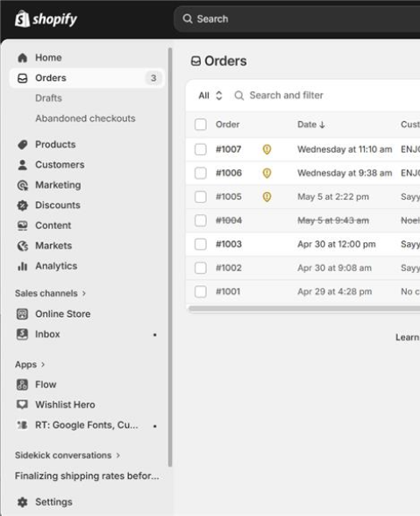Click the Discounts badge icon
This screenshot has height=516, width=420.
pyautogui.click(x=23, y=205)
